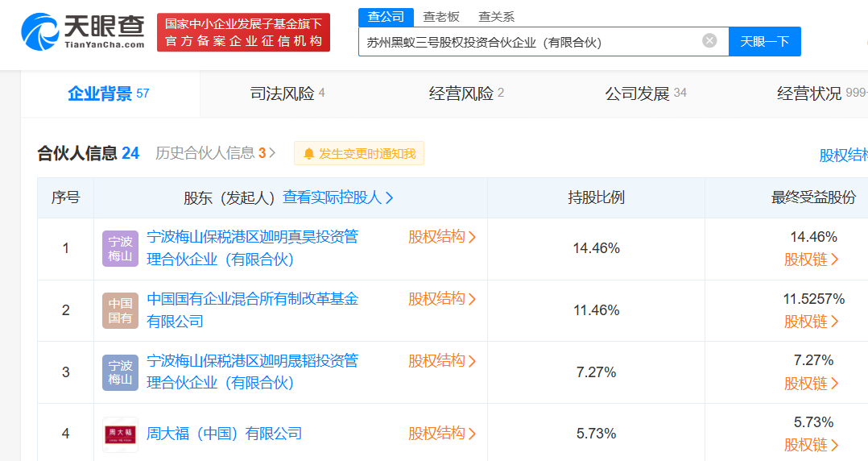Click the 天眼一下 search button
This screenshot has width=868, height=461.
coord(764,42)
